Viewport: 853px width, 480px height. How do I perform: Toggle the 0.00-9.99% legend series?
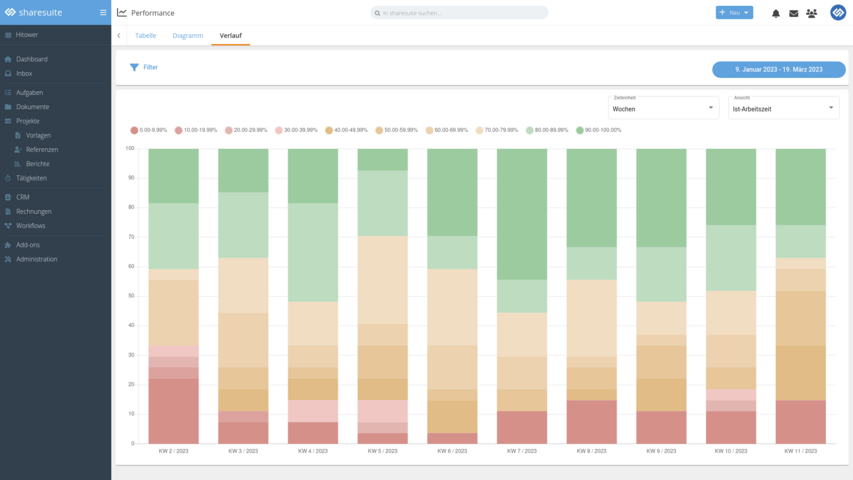(151, 130)
